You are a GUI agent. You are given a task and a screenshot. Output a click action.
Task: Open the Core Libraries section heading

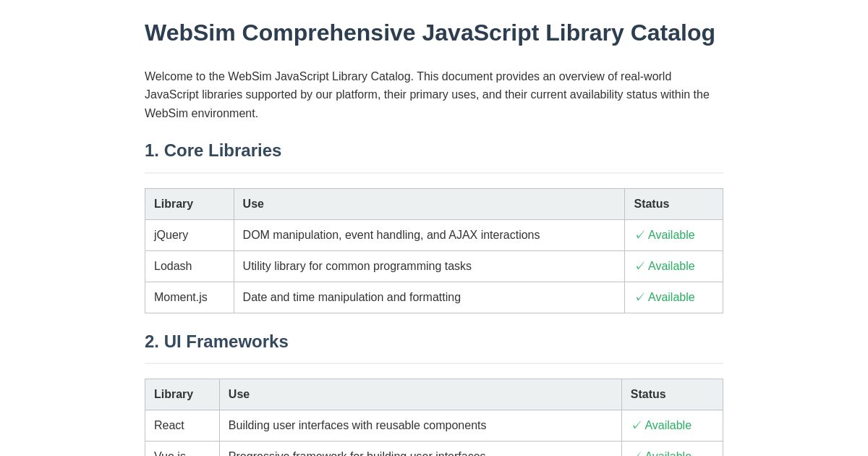[x=213, y=151]
